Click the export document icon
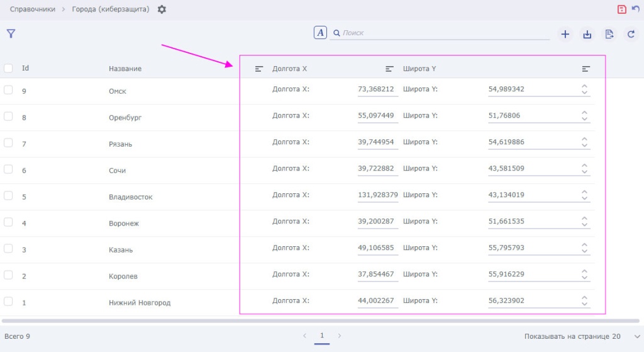 click(609, 35)
